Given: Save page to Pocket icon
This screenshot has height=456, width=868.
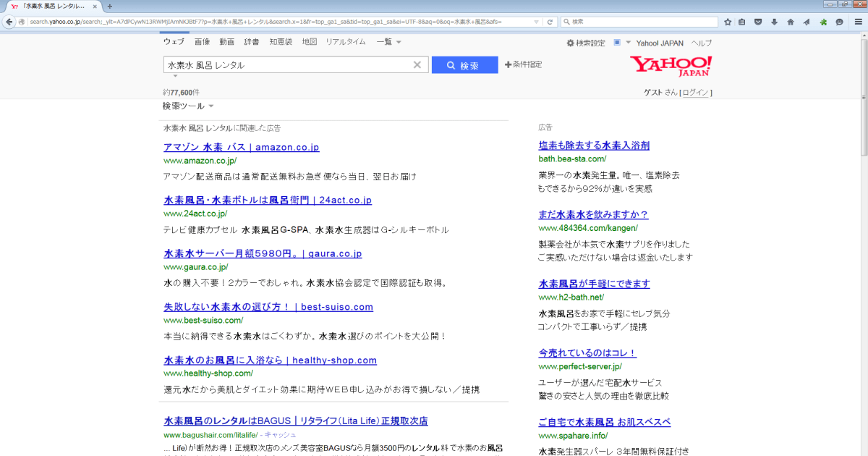Looking at the screenshot, I should click(758, 22).
